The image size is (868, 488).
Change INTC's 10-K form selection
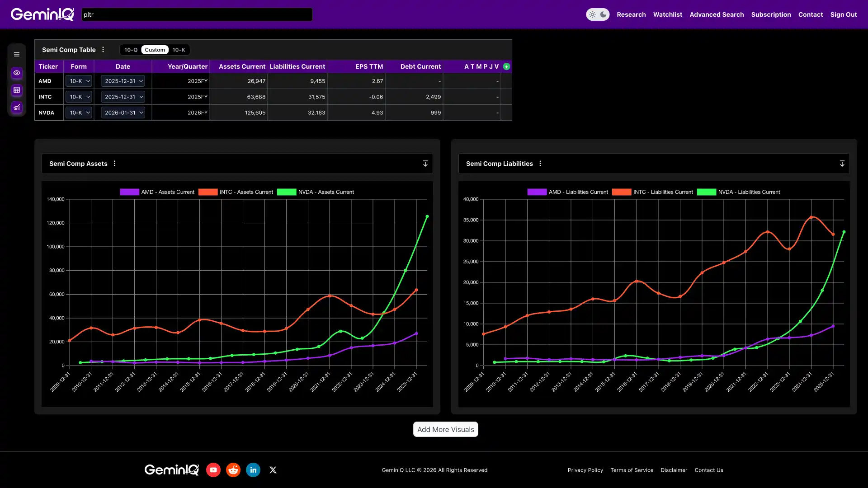pyautogui.click(x=79, y=97)
